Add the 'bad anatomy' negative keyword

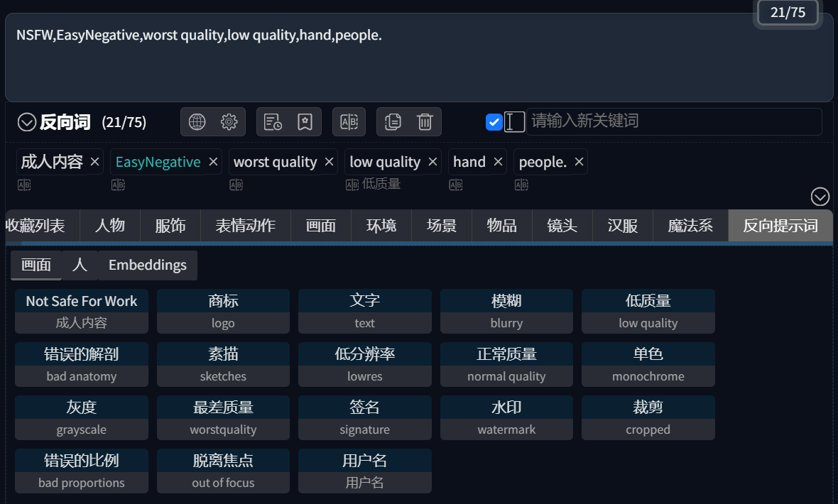point(82,364)
